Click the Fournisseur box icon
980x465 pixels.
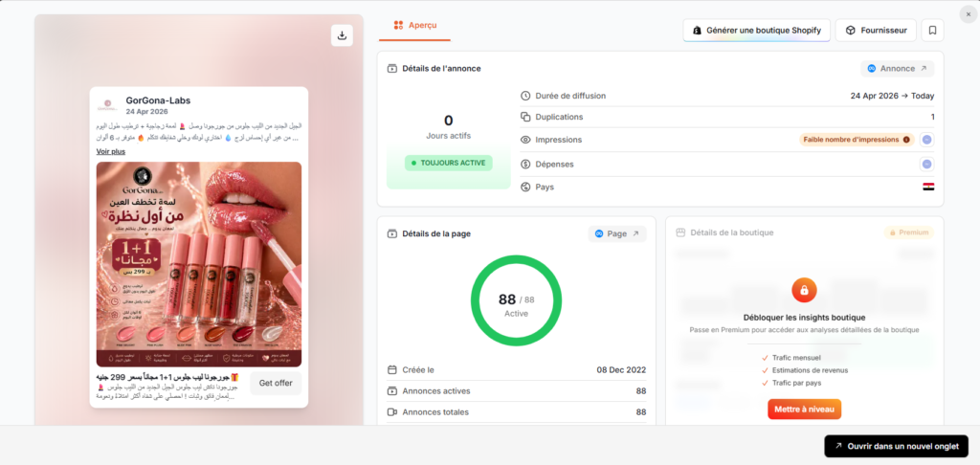tap(850, 30)
